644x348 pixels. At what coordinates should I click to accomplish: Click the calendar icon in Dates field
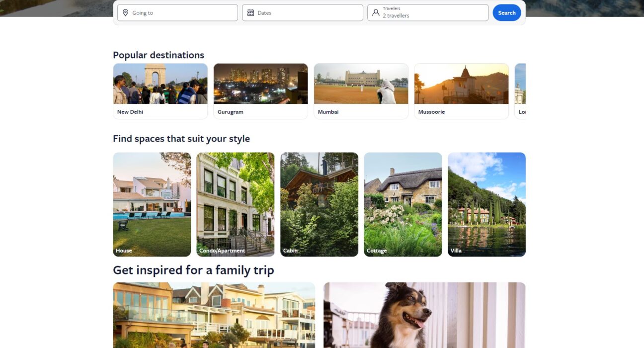click(250, 13)
